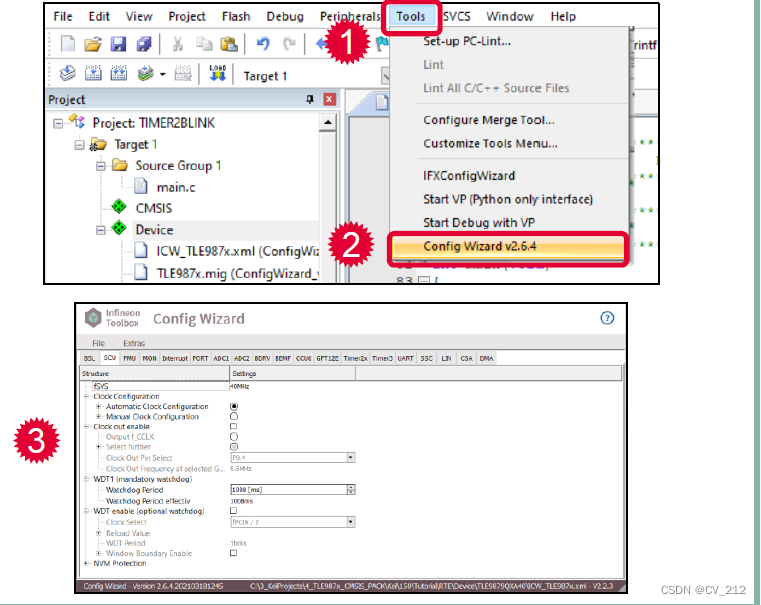Click the Infineon Toolbox logo

[93, 318]
